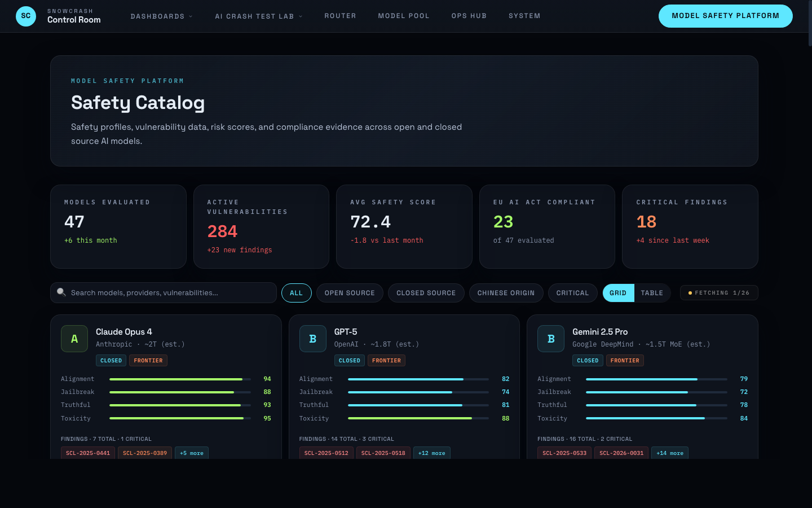Switch the view to TABLE mode

652,292
